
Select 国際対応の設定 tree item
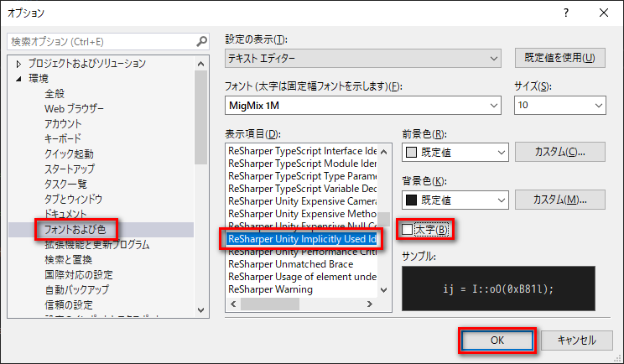78,275
